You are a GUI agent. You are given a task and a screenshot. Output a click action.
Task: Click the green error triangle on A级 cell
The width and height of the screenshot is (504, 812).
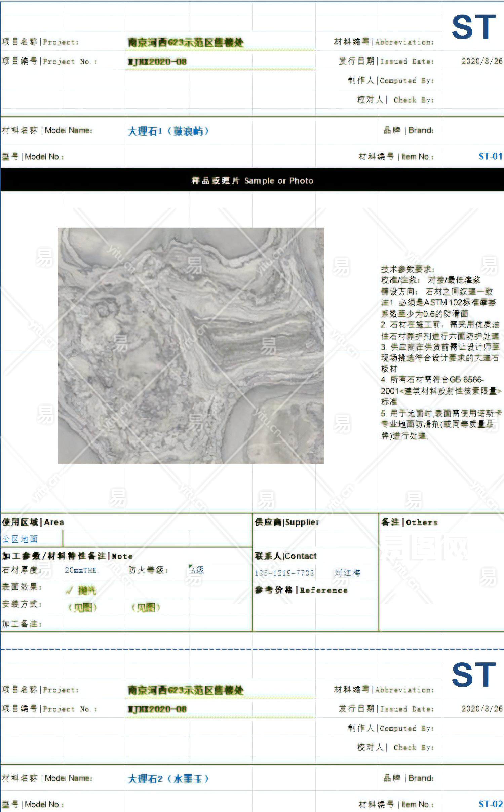[x=190, y=566]
